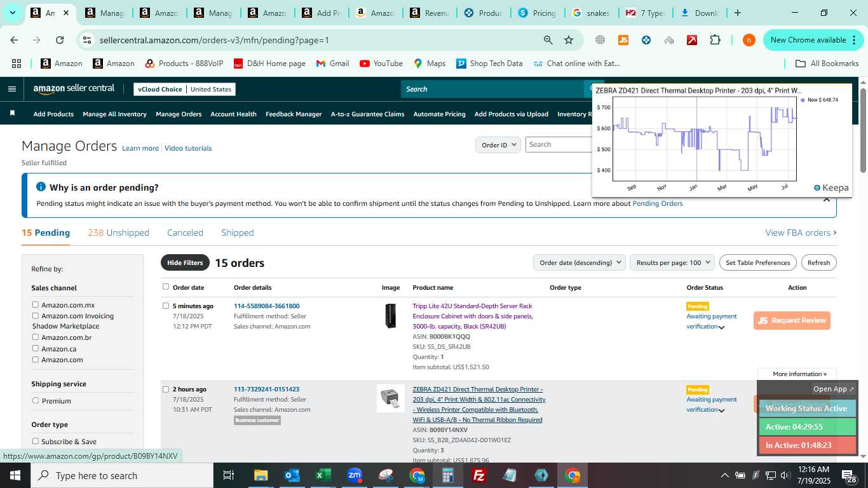Open Outlook from the taskbar
The width and height of the screenshot is (868, 488).
[x=292, y=475]
